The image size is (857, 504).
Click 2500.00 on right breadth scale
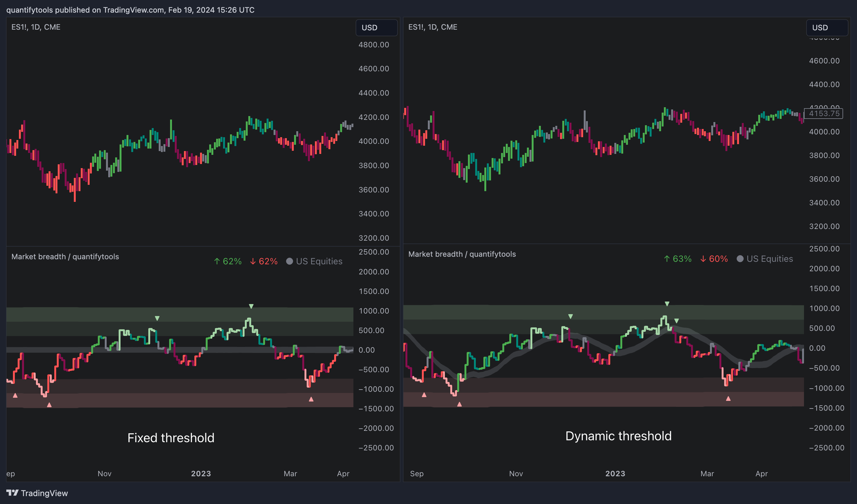(824, 249)
